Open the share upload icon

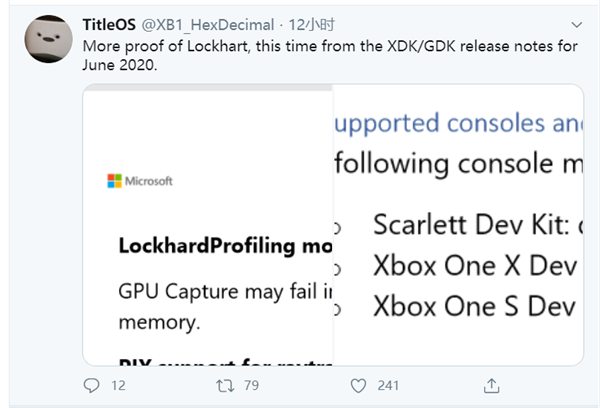click(491, 385)
